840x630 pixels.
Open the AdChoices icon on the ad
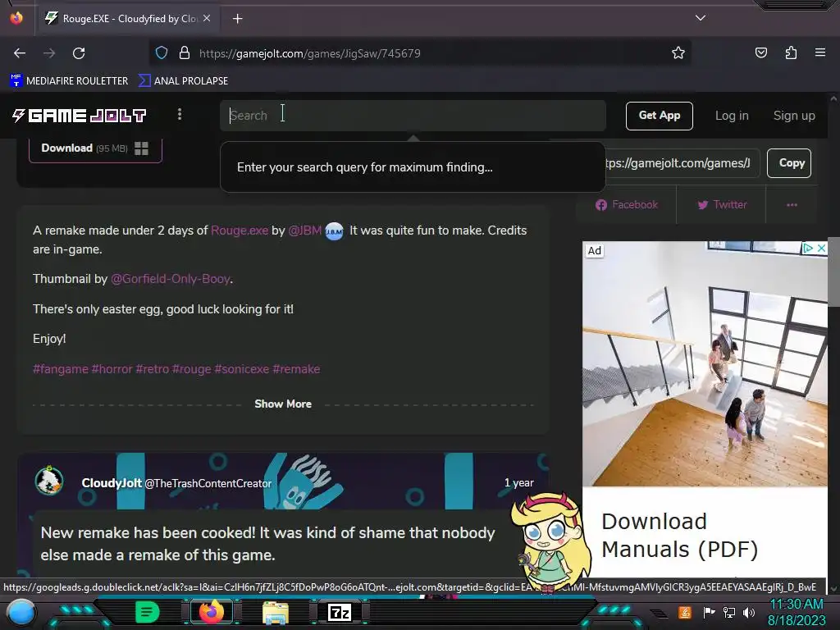pos(808,248)
